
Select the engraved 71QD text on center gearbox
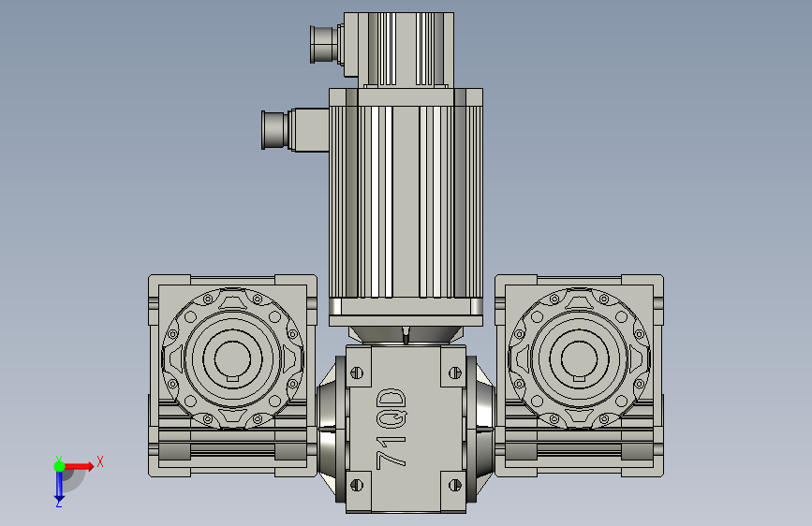pos(391,428)
